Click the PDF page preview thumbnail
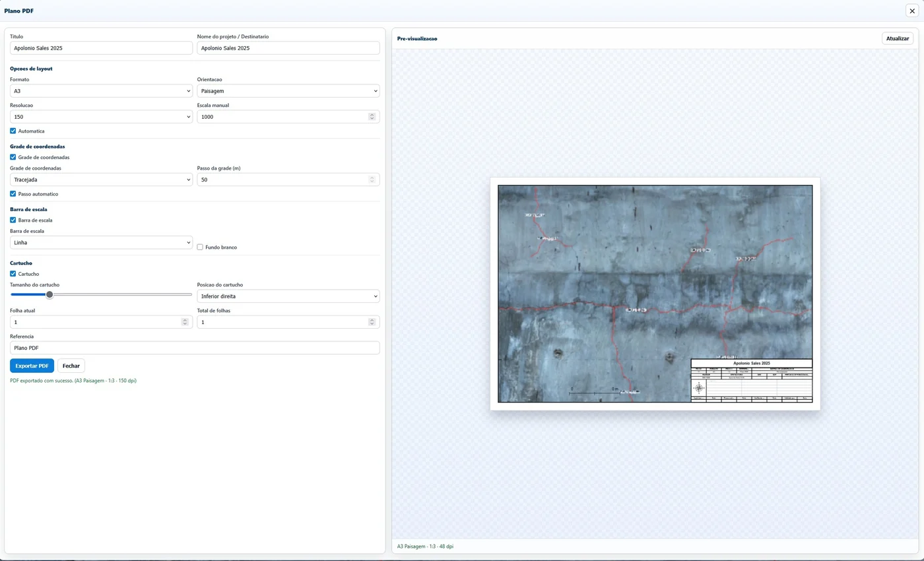This screenshot has height=561, width=924. [655, 294]
